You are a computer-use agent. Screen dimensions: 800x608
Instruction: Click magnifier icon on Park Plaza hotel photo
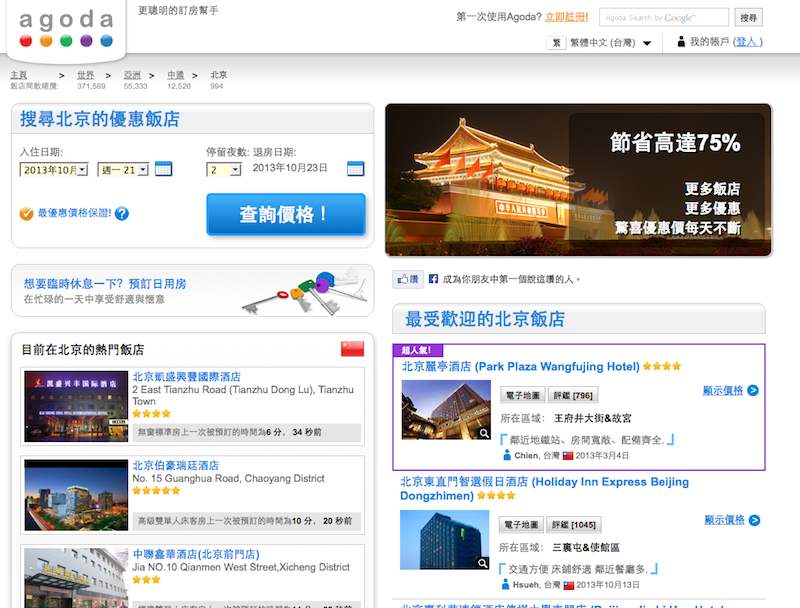[484, 434]
